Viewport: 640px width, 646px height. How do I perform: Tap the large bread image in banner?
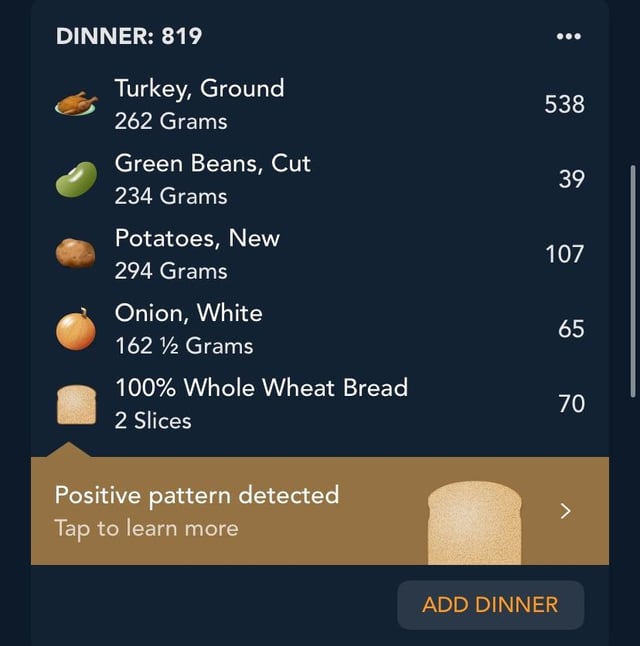[x=474, y=522]
